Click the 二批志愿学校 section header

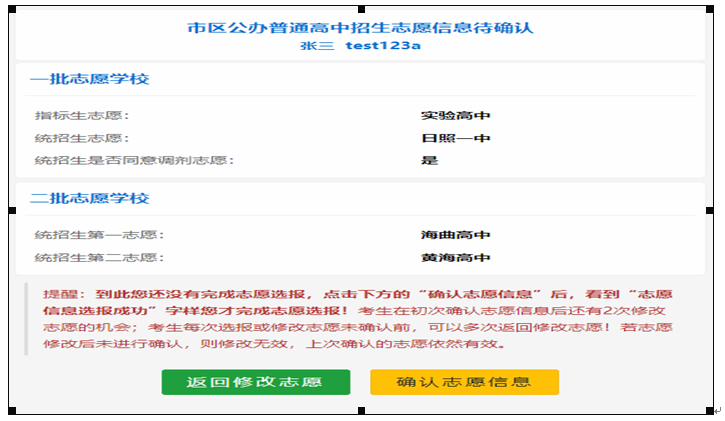(90, 198)
